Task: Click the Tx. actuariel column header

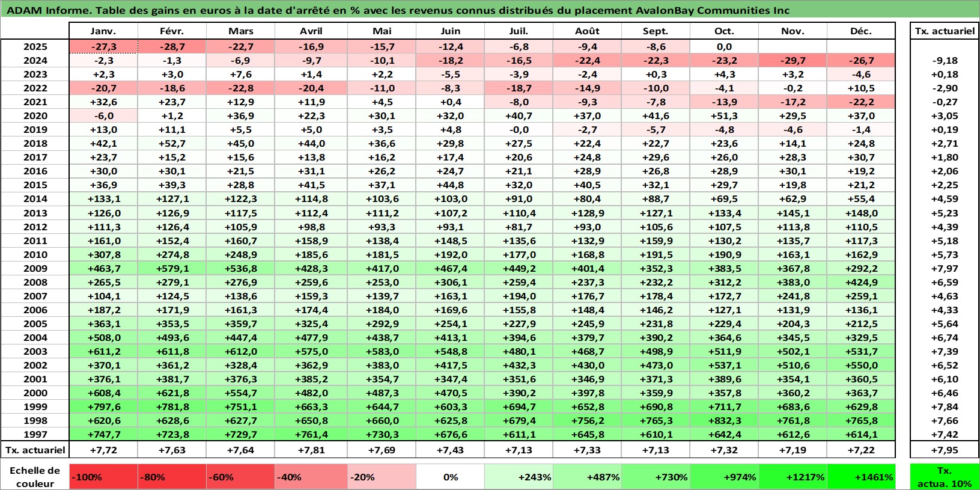Action: click(945, 31)
